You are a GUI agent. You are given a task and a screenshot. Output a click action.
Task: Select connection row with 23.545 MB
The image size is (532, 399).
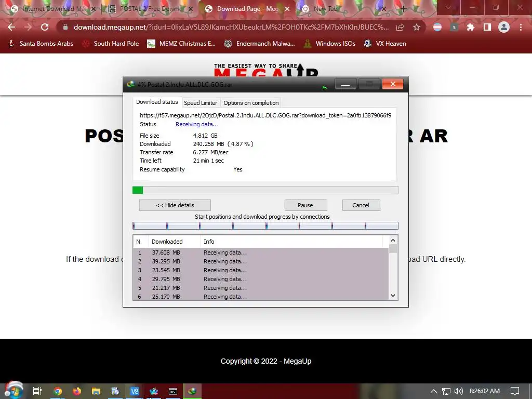[x=261, y=270]
